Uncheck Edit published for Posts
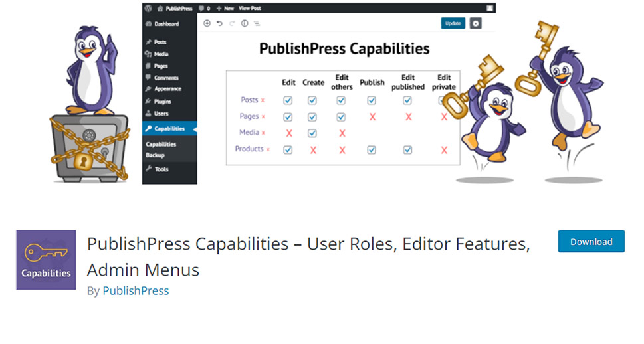This screenshot has width=644, height=344. [407, 100]
